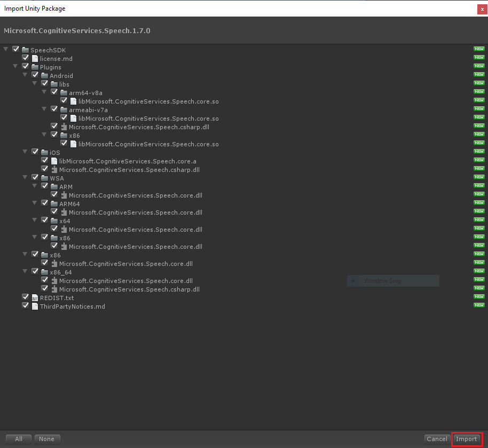Select the WSA folder label

click(x=57, y=178)
